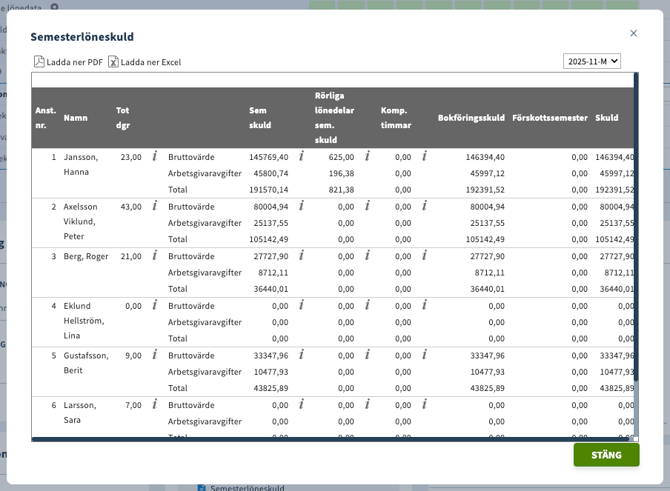Click the Bokföringsskuld column header
The image size is (670, 491).
point(471,118)
